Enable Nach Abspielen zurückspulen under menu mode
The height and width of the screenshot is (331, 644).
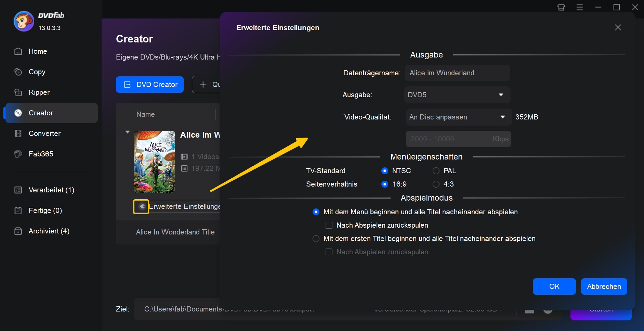click(329, 225)
